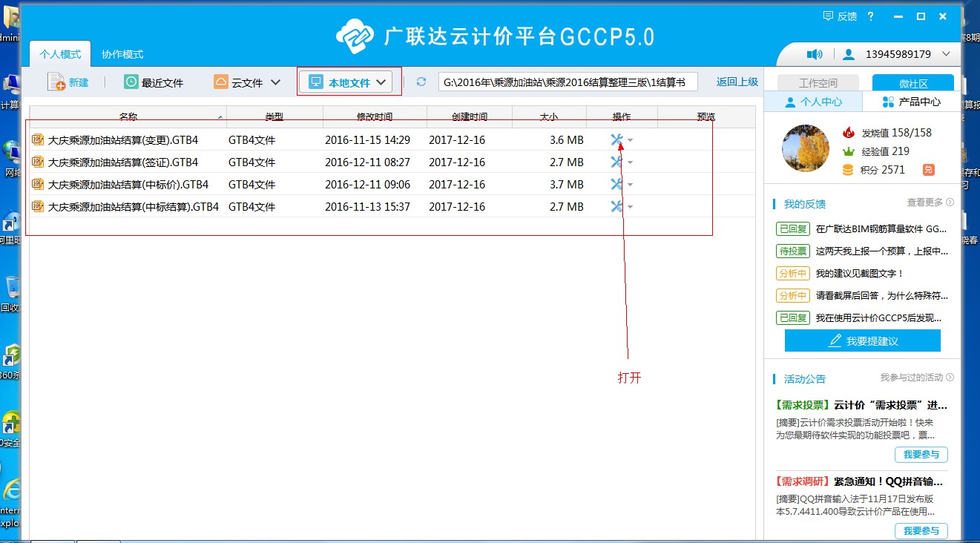Click the 查看更多 arrow icon
Viewport: 980px width, 543px height.
click(950, 202)
